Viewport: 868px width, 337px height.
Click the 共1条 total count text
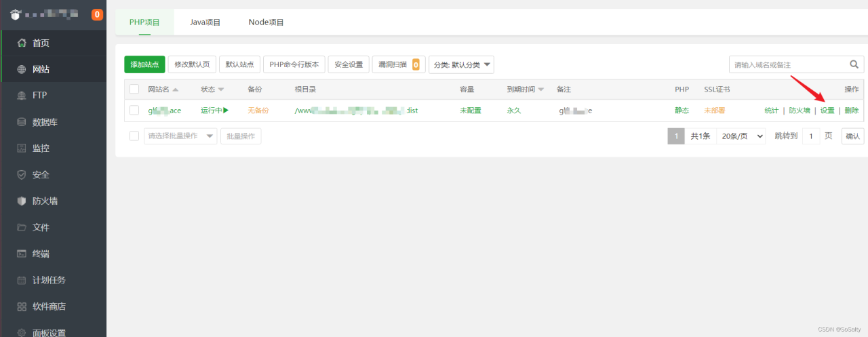[x=701, y=136]
